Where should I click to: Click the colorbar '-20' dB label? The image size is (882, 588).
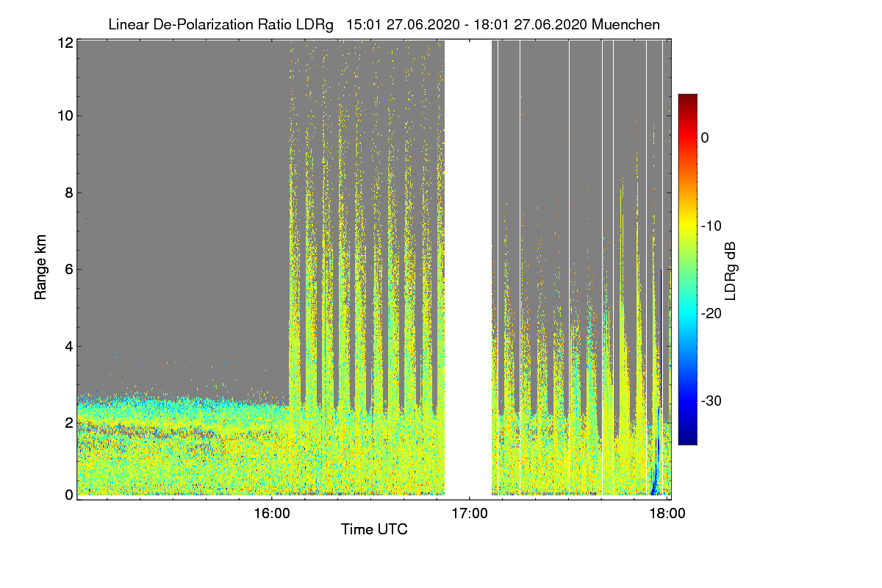point(711,313)
